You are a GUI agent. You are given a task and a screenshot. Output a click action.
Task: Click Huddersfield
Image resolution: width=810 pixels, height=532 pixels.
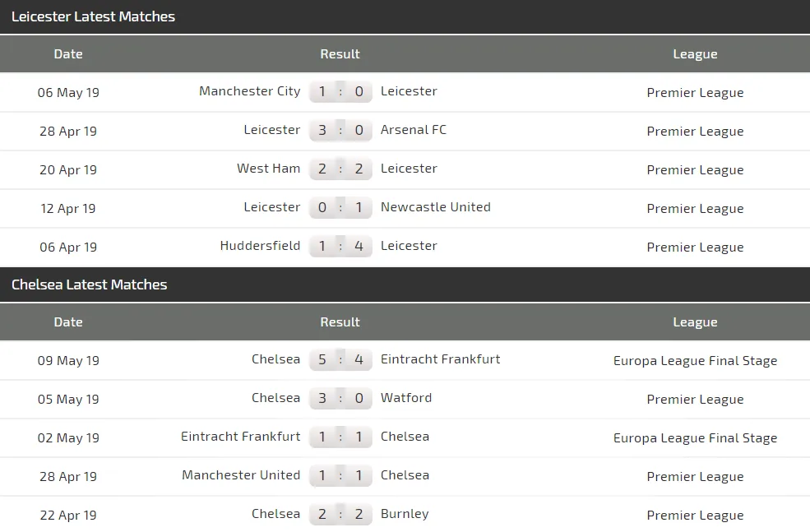261,245
